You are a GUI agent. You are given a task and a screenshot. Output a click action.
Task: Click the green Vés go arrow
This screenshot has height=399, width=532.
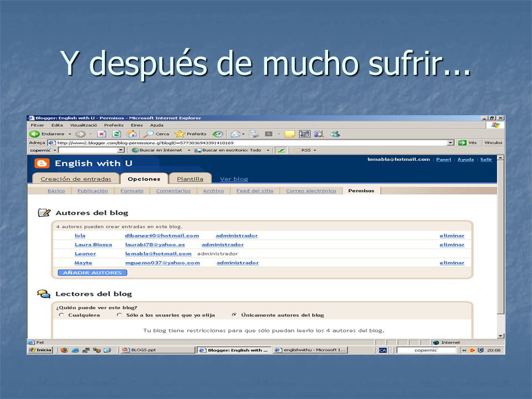point(462,143)
